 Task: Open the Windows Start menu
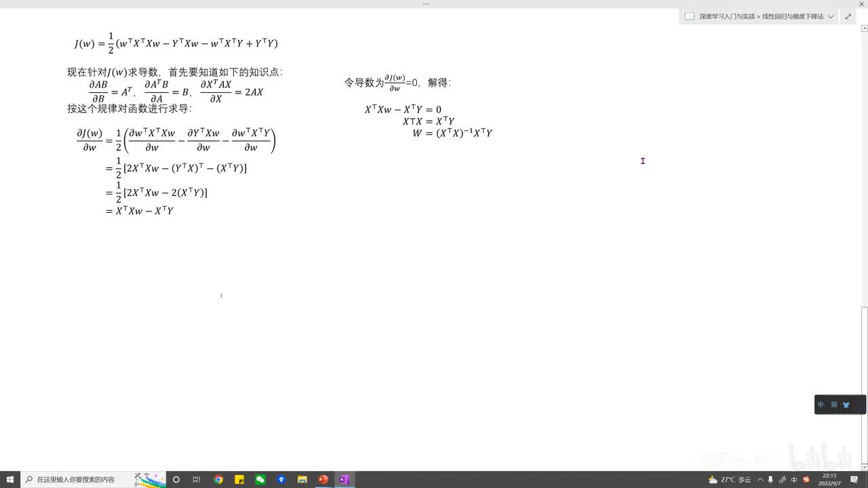click(10, 479)
